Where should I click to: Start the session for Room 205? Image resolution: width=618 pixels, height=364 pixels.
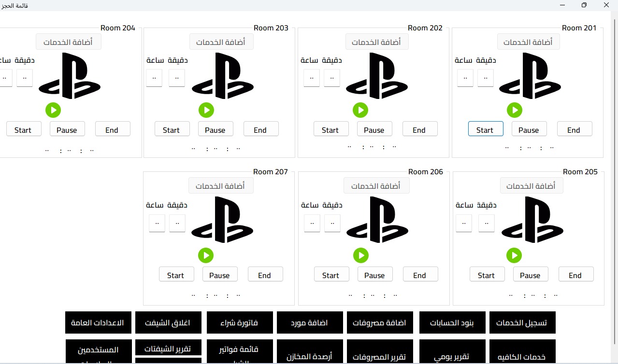pos(487,275)
